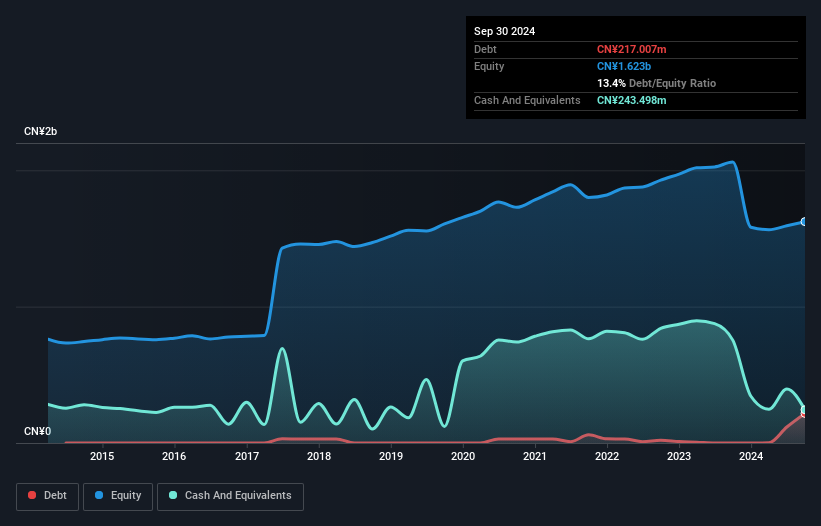The image size is (821, 526).
Task: Click the 13.4% Debt/Equity Ratio text
Action: [656, 83]
